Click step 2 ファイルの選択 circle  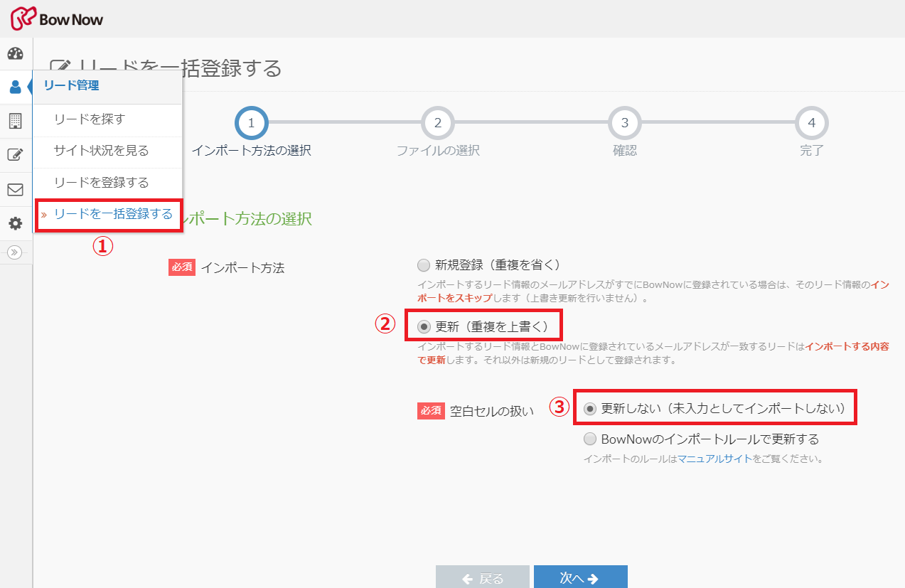point(438,123)
